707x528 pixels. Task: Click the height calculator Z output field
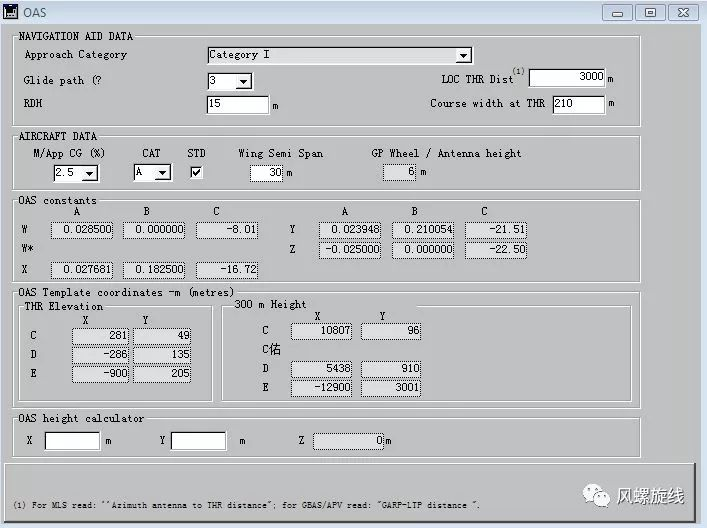point(349,441)
